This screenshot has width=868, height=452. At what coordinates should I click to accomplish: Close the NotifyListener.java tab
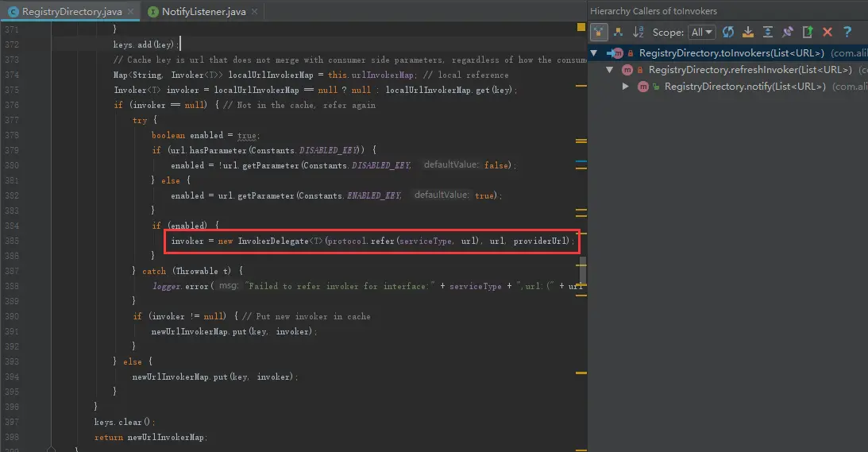point(254,11)
